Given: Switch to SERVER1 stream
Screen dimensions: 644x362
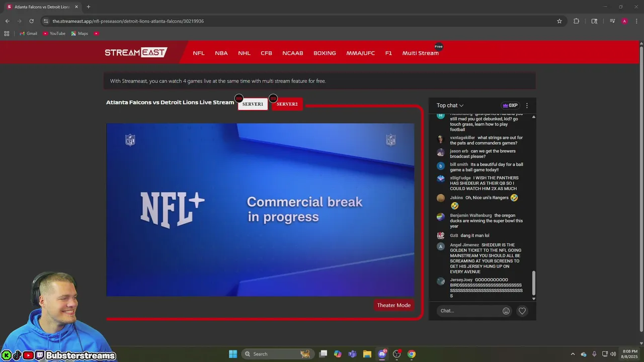Looking at the screenshot, I should [x=253, y=104].
